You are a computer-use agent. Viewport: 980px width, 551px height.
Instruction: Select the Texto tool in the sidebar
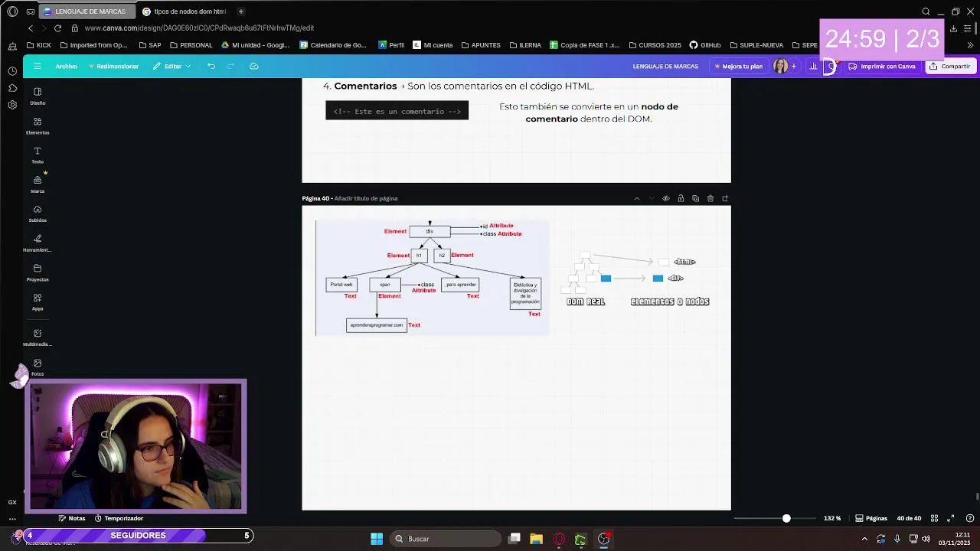pyautogui.click(x=38, y=155)
